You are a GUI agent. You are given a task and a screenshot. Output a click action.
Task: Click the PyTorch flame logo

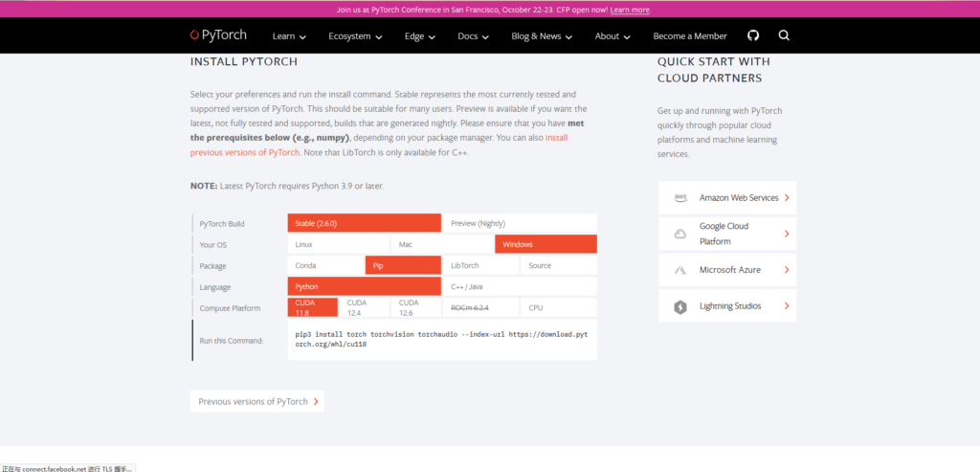coord(194,35)
